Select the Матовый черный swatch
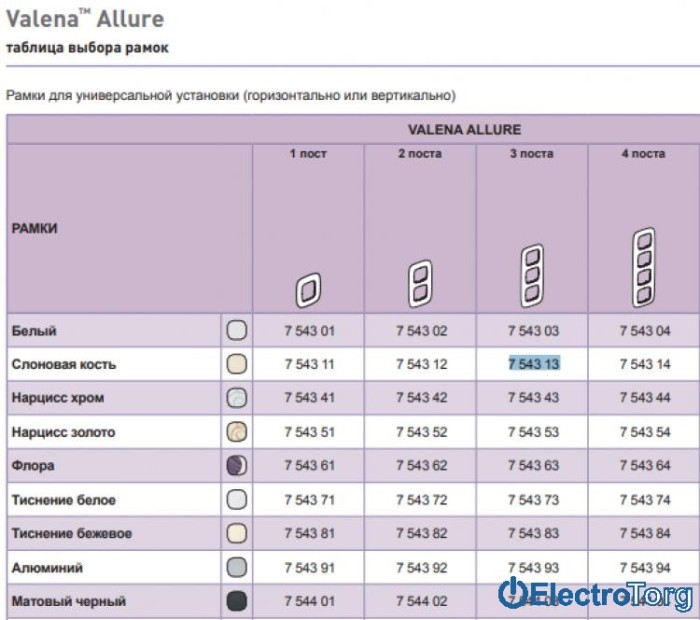700x620 pixels. tap(237, 601)
